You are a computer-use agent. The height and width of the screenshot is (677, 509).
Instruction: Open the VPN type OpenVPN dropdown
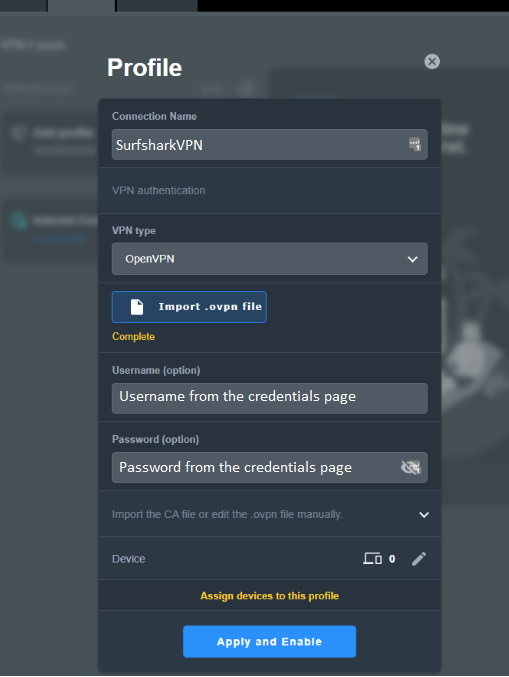click(x=270, y=259)
